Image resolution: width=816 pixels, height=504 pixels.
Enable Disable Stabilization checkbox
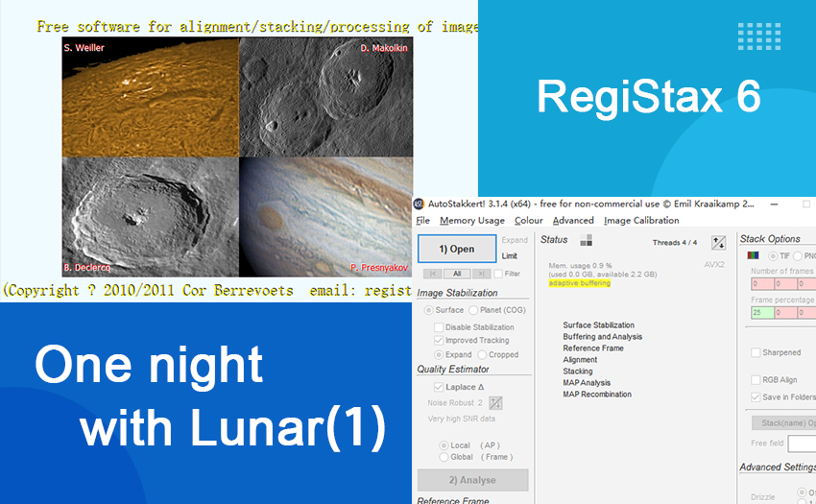[439, 327]
